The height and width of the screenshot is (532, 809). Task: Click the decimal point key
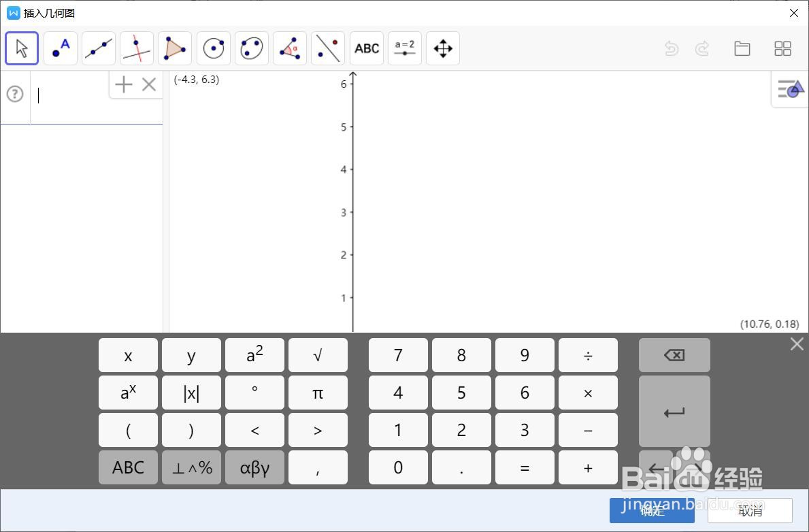(462, 467)
